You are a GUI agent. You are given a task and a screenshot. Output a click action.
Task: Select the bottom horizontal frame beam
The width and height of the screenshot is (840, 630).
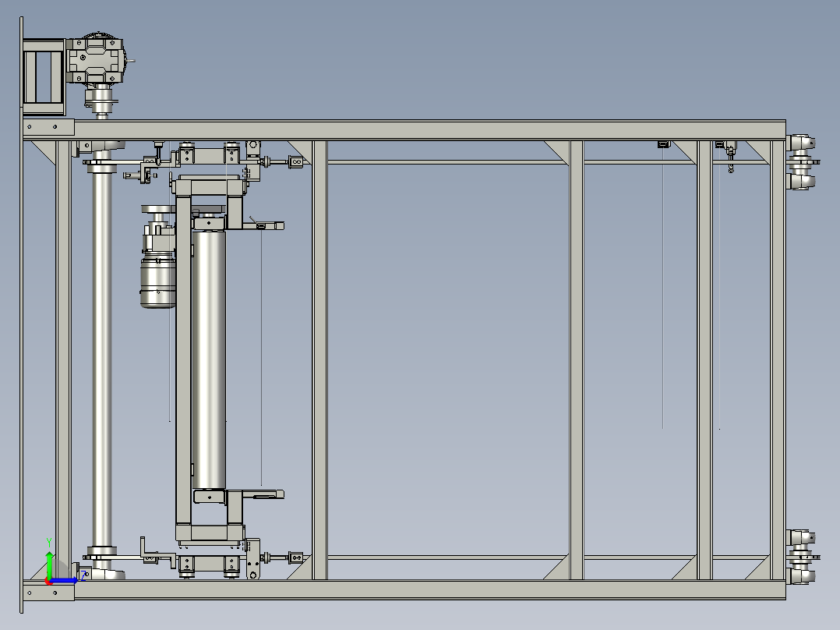pyautogui.click(x=429, y=589)
